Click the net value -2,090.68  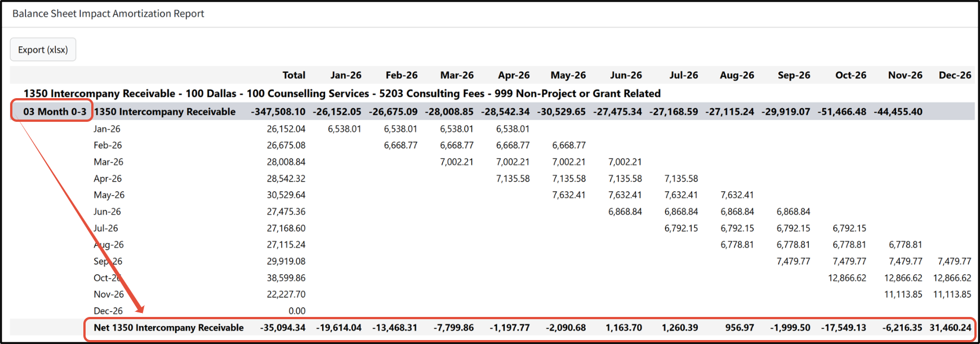pos(565,328)
